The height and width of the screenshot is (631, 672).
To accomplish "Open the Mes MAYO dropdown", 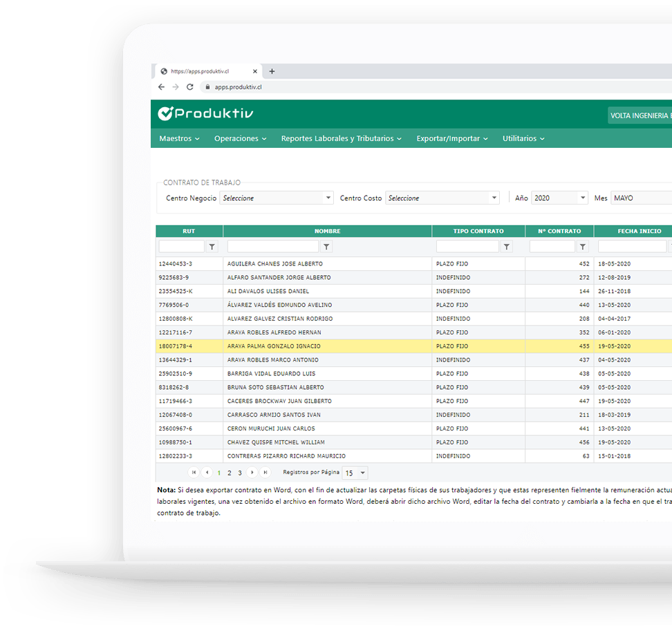I will 641,198.
